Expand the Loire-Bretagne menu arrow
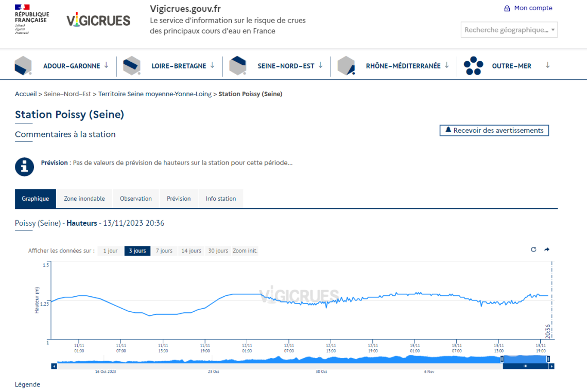 point(212,65)
